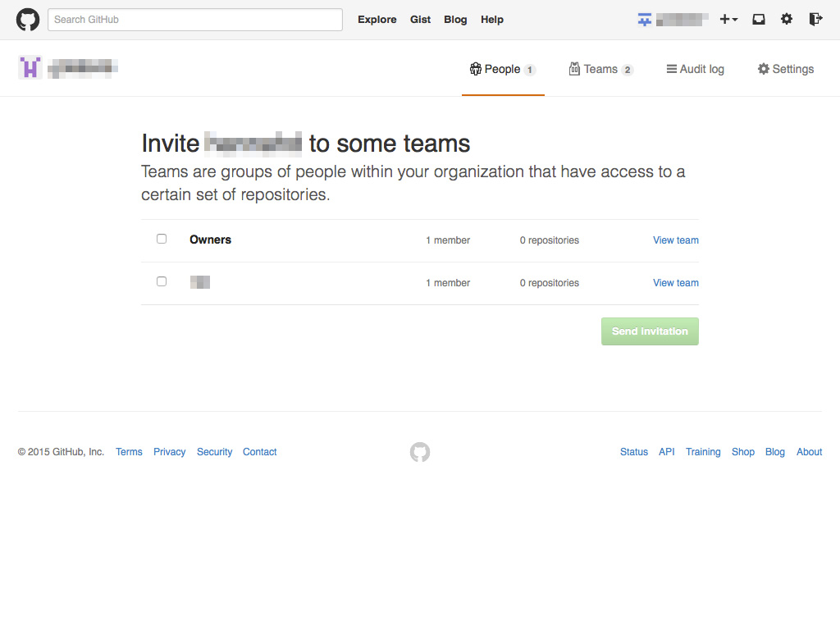Click the Send invitation button

click(650, 331)
